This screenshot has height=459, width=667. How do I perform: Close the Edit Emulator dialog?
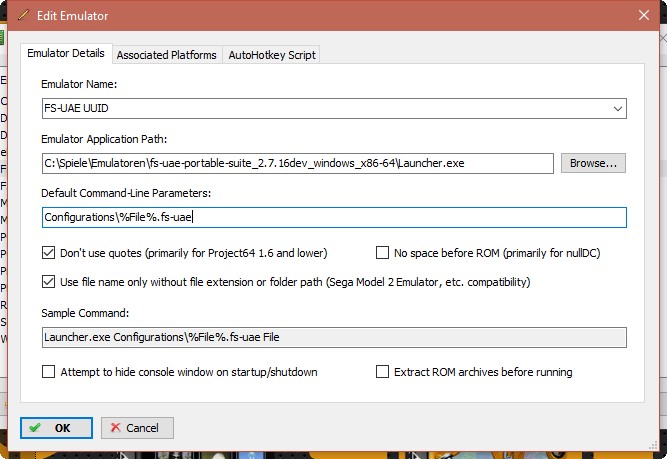click(x=643, y=16)
